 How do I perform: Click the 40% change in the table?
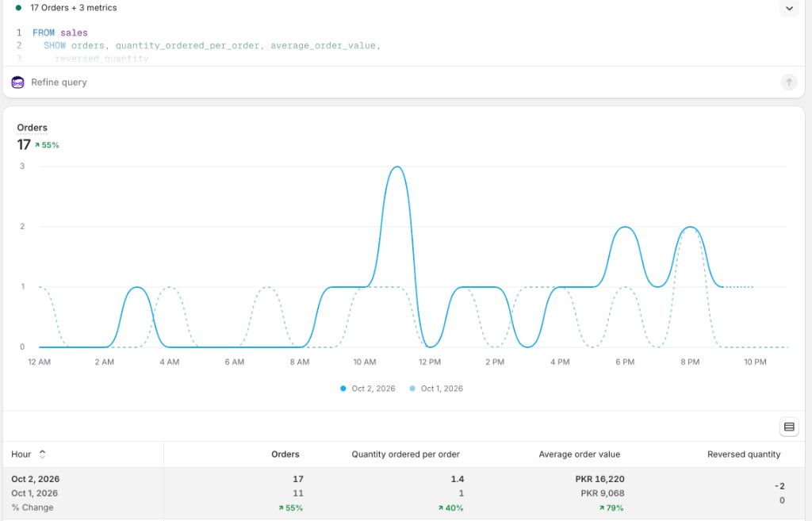point(450,508)
